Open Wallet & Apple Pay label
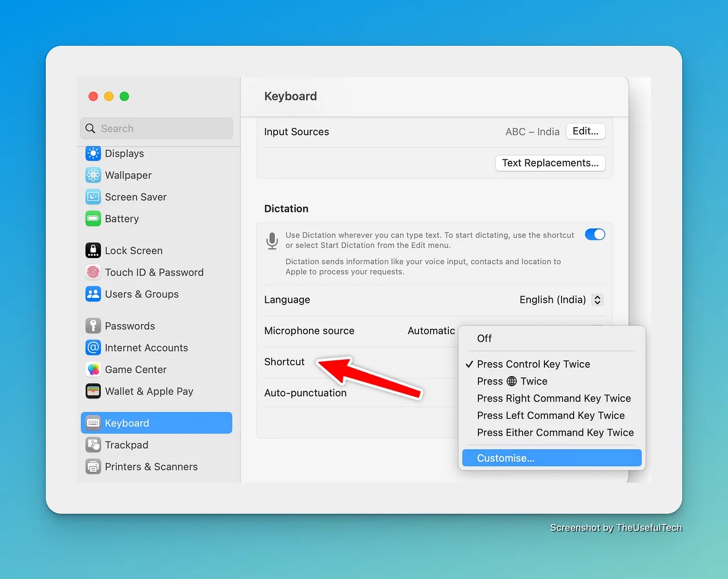Viewport: 728px width, 579px height. pyautogui.click(x=149, y=391)
